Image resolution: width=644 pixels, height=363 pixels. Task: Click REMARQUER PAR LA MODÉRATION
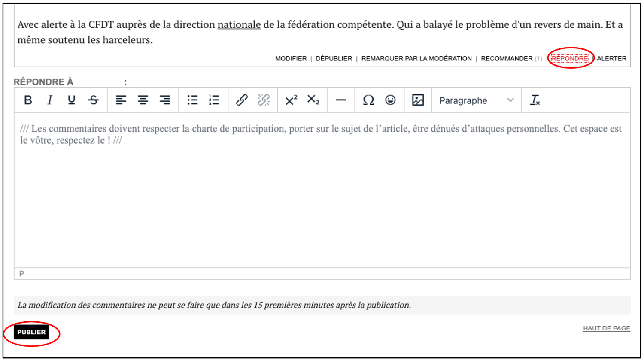coord(416,58)
